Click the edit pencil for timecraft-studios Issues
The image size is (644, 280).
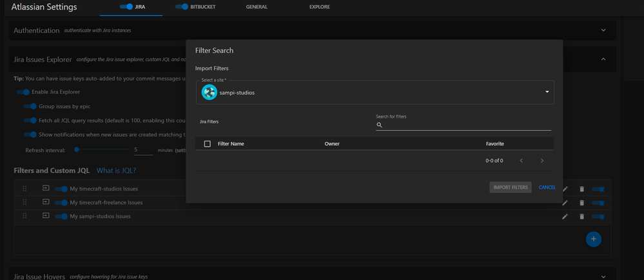pyautogui.click(x=565, y=189)
